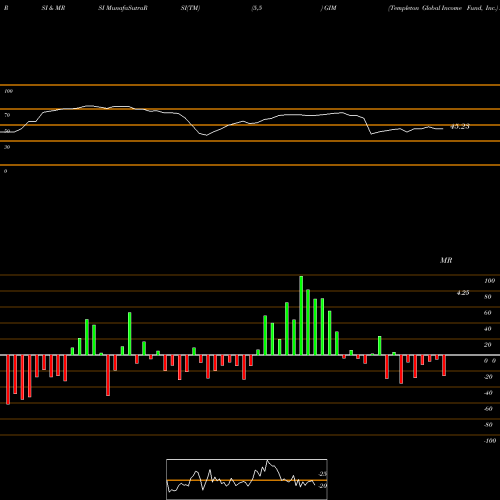Click the Templeton Global Income Fund title
The image size is (500, 500).
[x=443, y=8]
